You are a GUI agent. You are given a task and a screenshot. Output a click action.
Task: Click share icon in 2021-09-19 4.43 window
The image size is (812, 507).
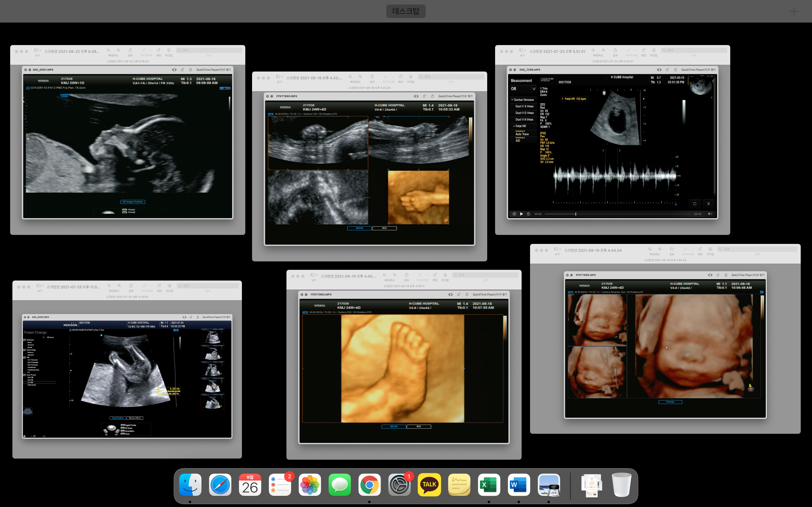372,77
